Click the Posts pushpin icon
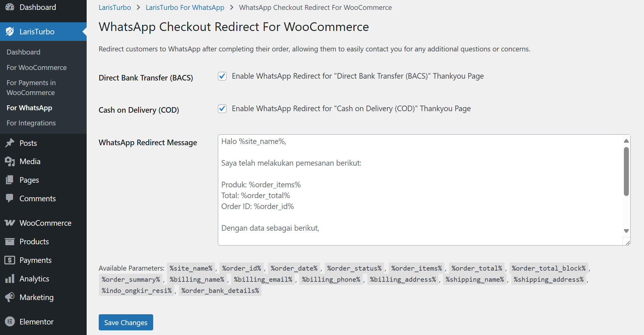The height and width of the screenshot is (335, 644). tap(10, 143)
